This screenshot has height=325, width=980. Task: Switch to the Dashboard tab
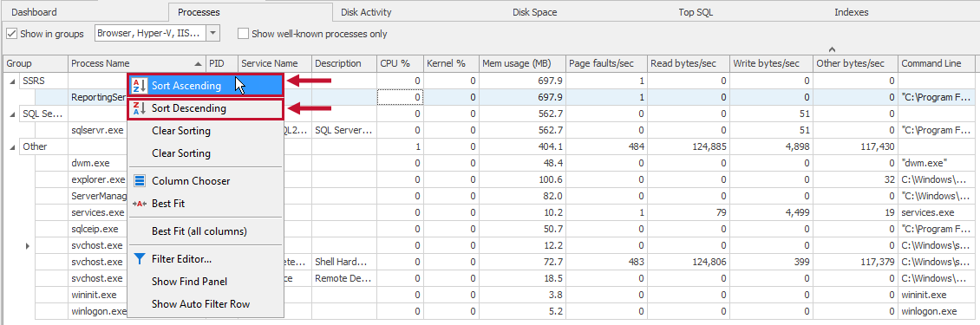(35, 12)
